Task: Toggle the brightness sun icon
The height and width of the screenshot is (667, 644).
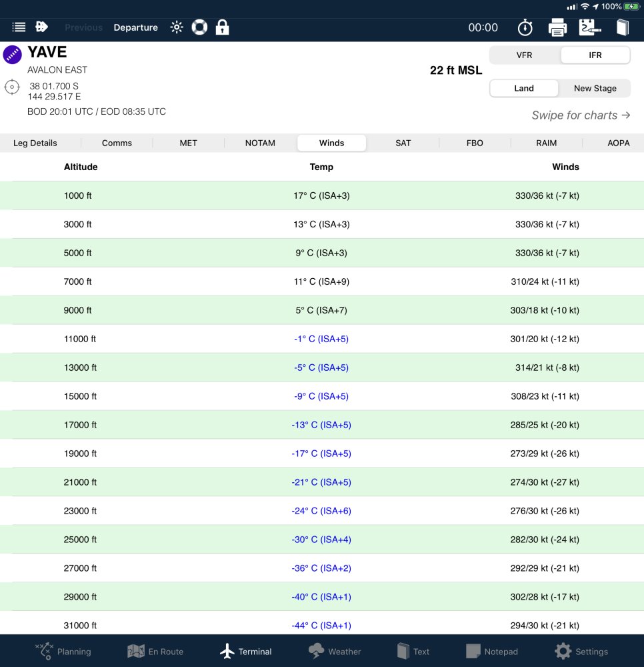Action: coord(177,27)
